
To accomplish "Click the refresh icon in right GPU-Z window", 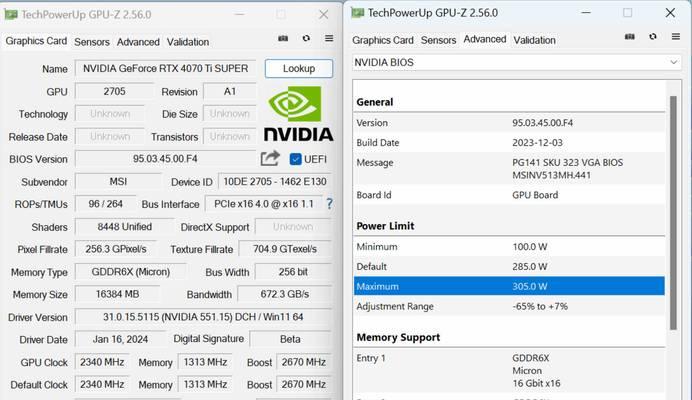I will pos(653,37).
